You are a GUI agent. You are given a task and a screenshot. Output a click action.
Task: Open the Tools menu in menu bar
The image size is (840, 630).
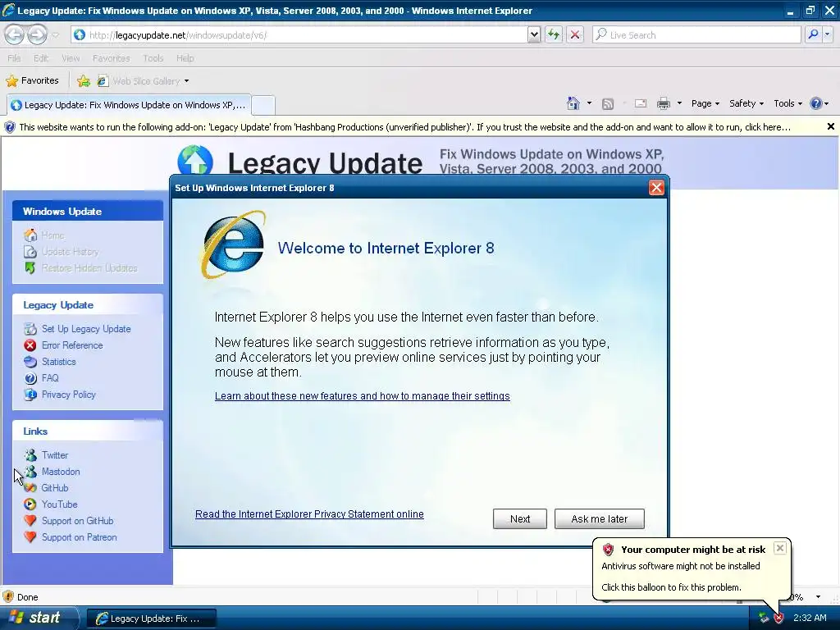pyautogui.click(x=153, y=58)
